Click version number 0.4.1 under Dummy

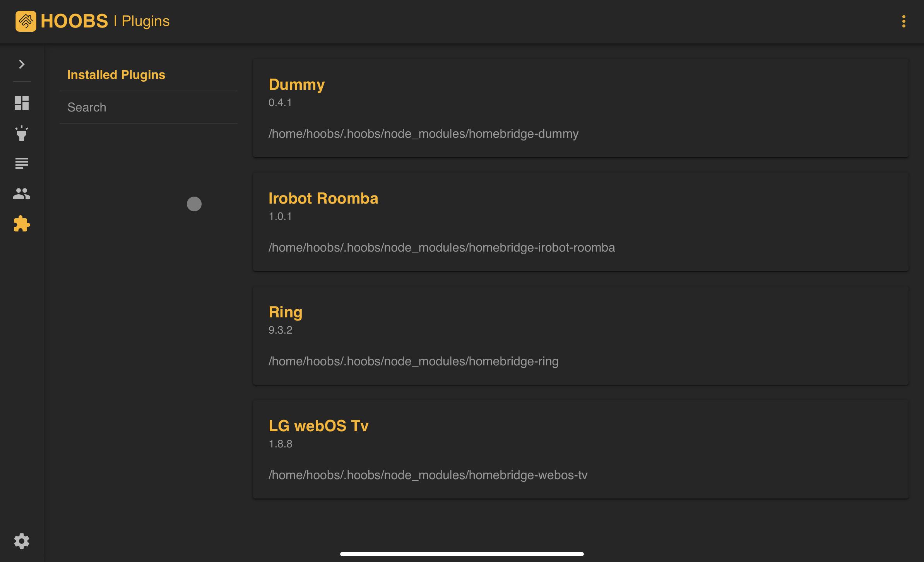point(280,103)
